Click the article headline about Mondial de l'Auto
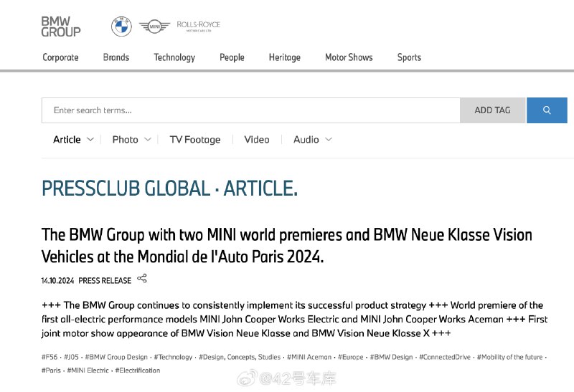574x392 pixels. pyautogui.click(x=286, y=245)
